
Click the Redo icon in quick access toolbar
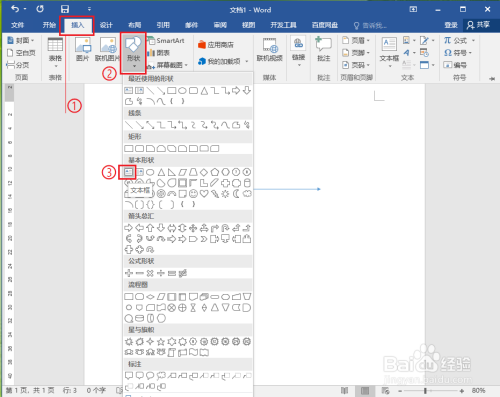click(40, 9)
